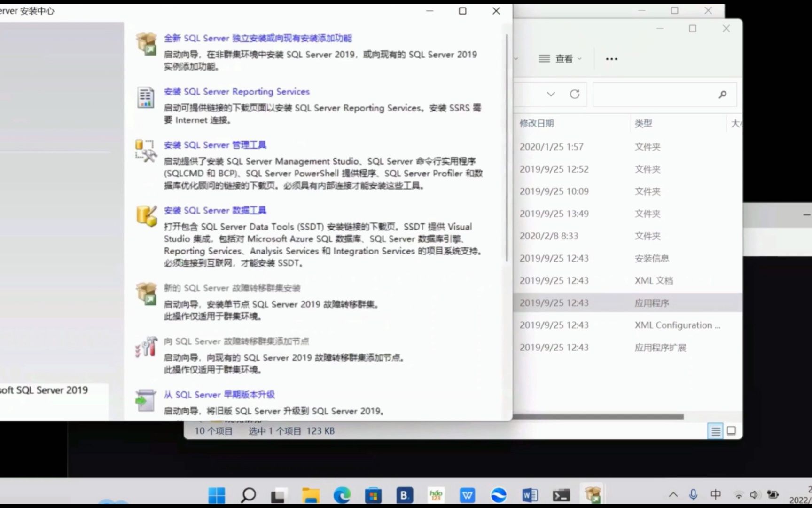812x508 pixels.
Task: Click the green upgrade arrow icon
Action: [x=146, y=401]
